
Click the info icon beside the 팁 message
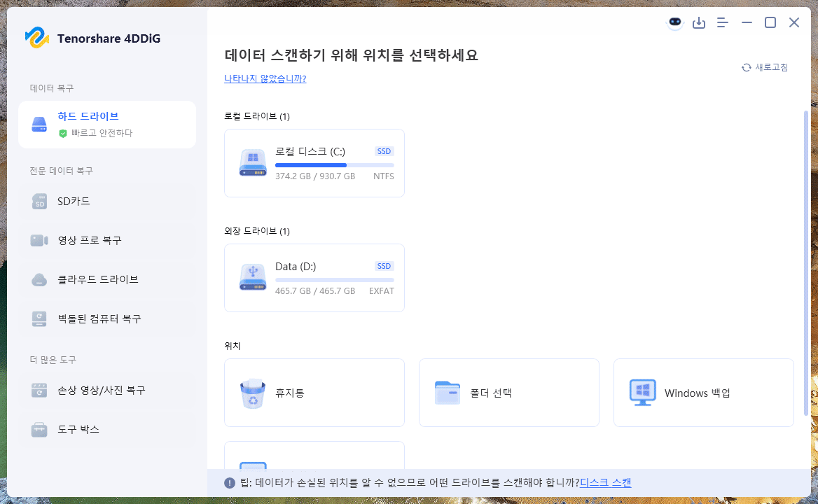pyautogui.click(x=230, y=483)
